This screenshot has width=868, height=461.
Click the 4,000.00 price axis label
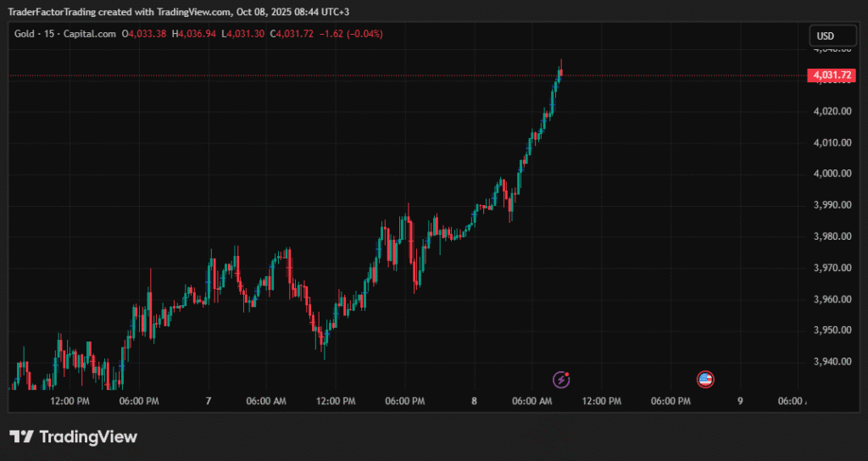pos(831,174)
